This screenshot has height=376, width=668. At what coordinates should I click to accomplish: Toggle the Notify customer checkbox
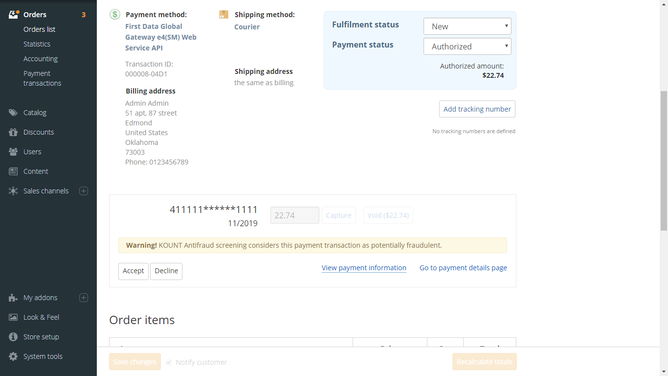[x=169, y=362]
